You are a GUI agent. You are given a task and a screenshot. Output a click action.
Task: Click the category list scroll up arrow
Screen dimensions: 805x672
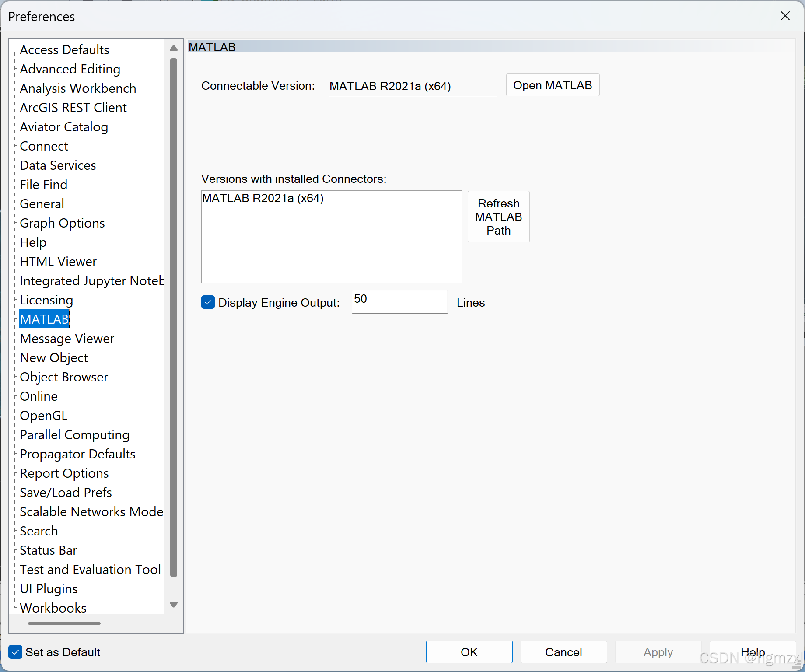pos(174,48)
